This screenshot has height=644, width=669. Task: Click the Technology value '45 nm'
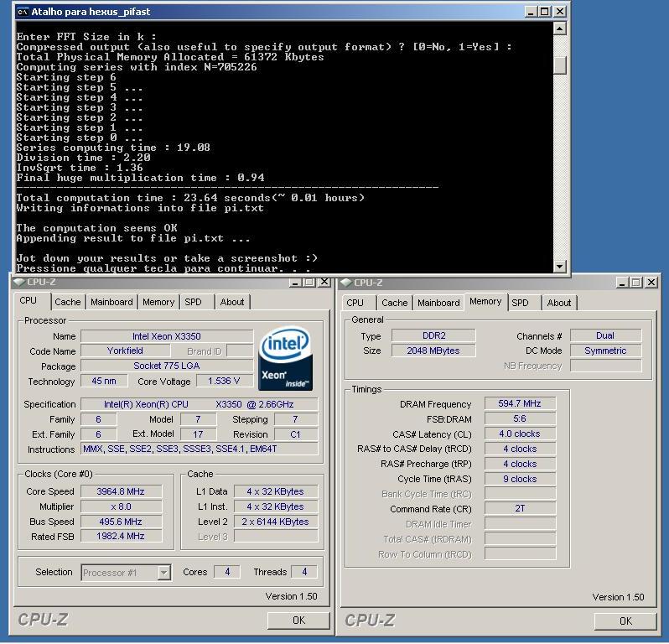(104, 381)
